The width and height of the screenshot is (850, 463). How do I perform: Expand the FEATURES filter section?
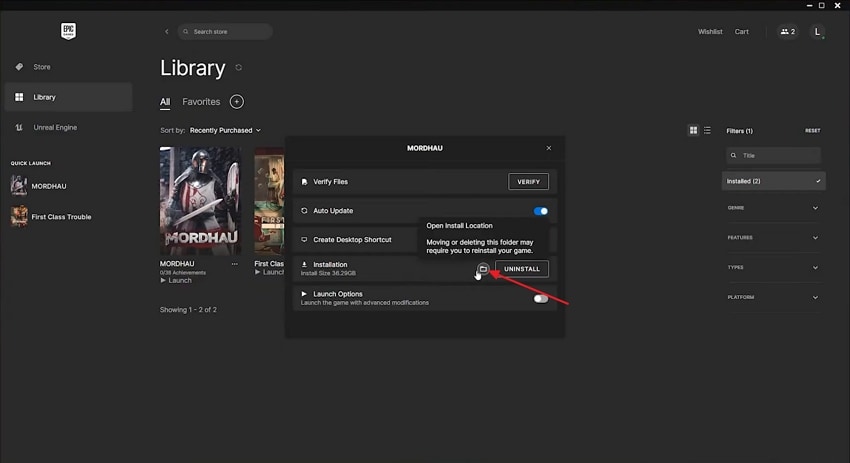click(x=774, y=237)
